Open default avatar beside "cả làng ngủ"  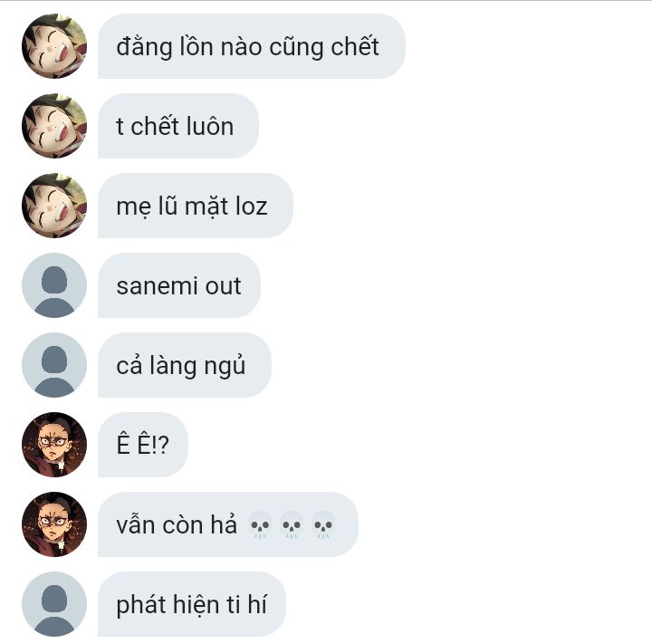click(54, 365)
